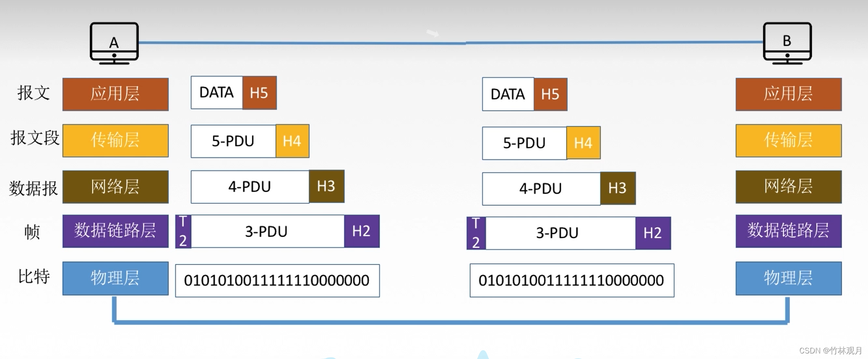Select the 3-PDU box on host A's side

(268, 231)
